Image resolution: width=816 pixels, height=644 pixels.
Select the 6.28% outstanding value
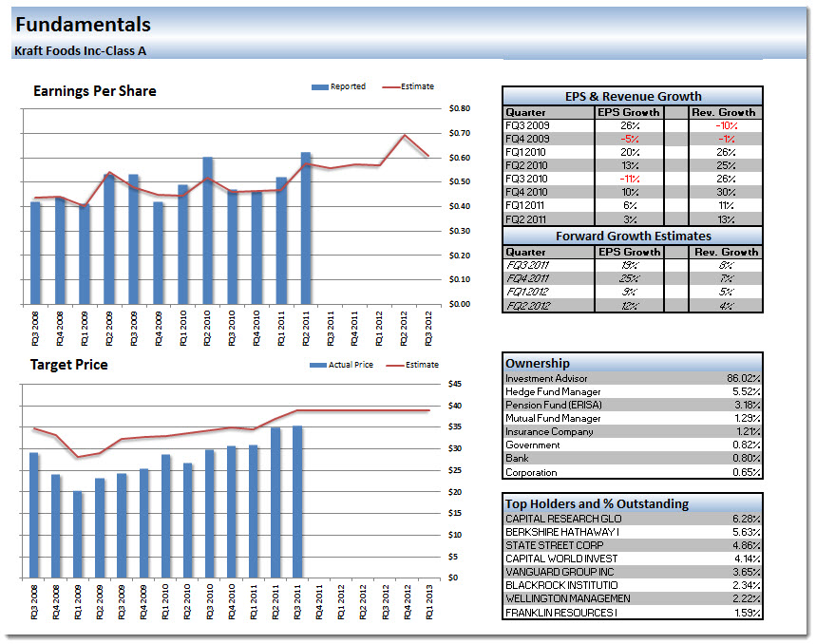(x=747, y=519)
